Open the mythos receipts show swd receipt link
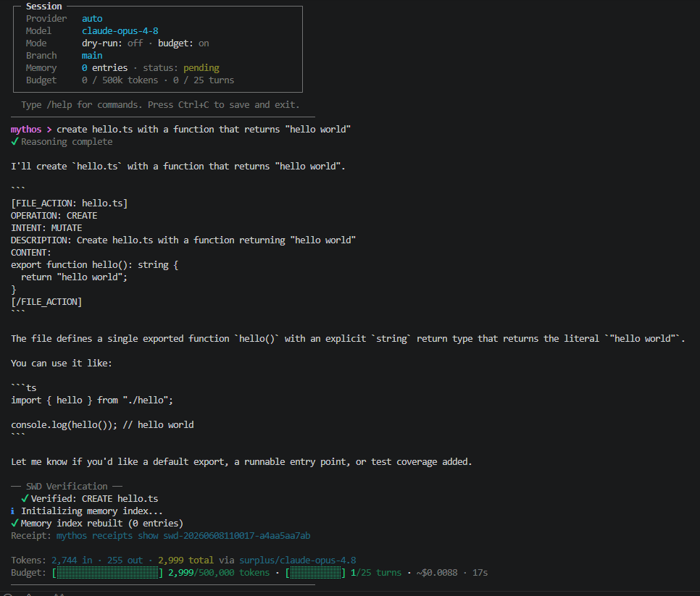700x596 pixels. click(x=183, y=535)
